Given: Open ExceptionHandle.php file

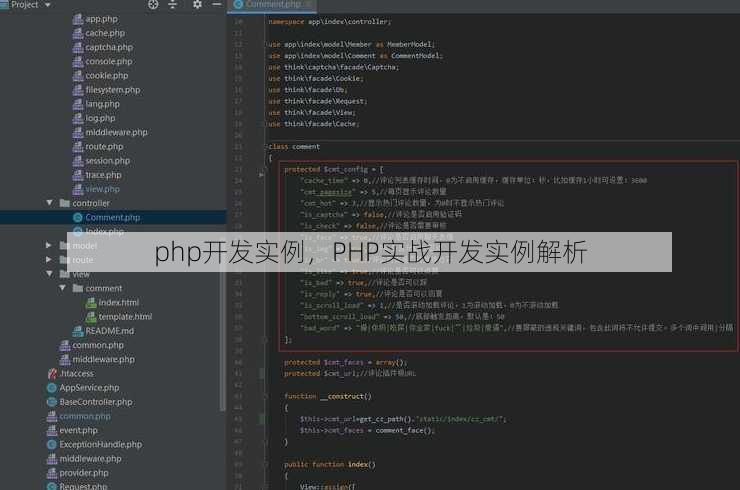Looking at the screenshot, I should (x=101, y=444).
